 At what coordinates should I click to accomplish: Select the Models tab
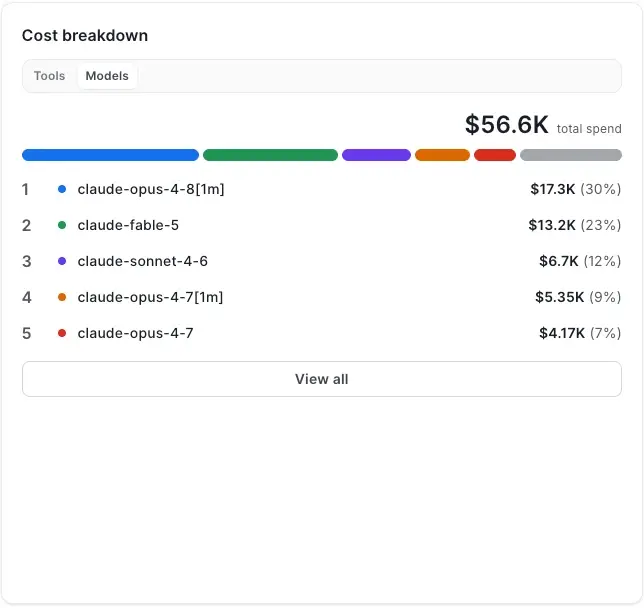107,76
